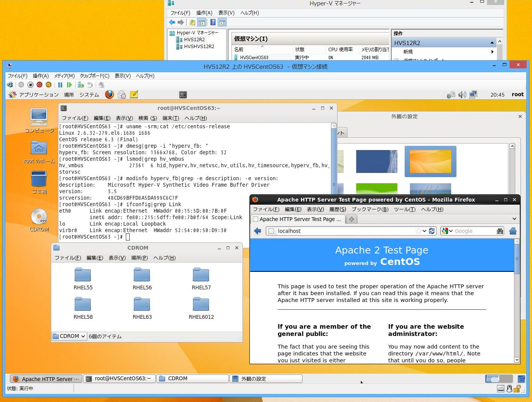Switch to Apache HTTP Server taskbar button
Screen dimensions: 532x402
pos(46,379)
